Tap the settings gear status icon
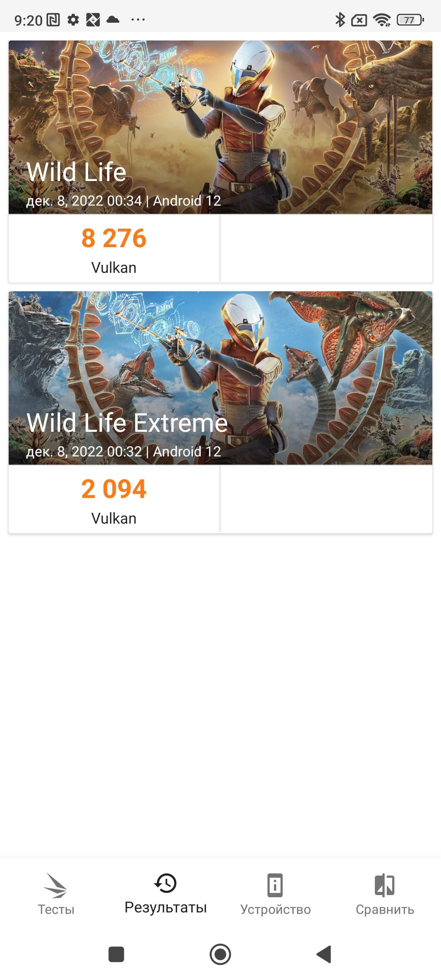This screenshot has width=441, height=980. coord(73,20)
